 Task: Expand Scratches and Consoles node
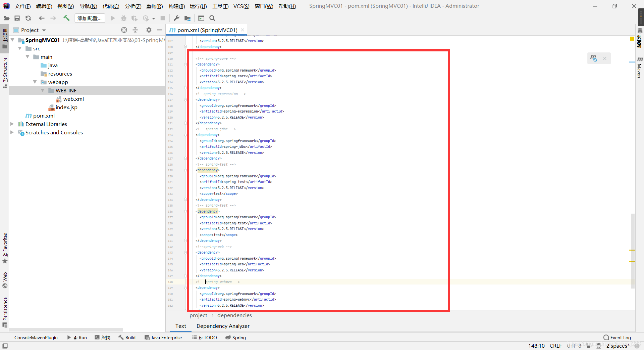[12, 132]
